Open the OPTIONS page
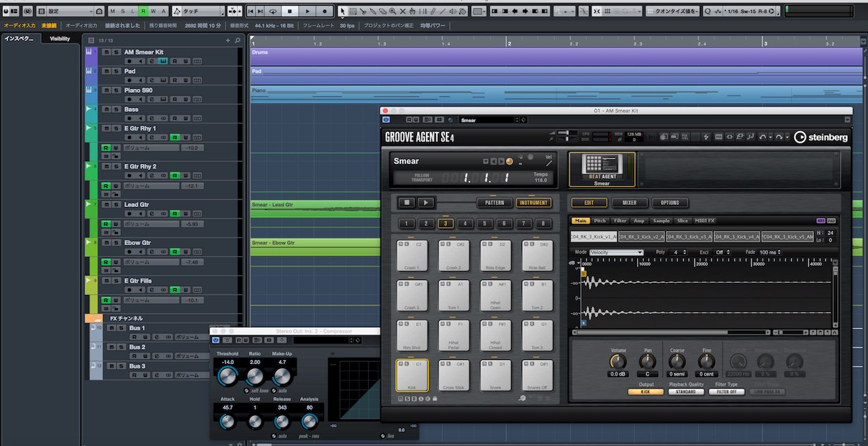 click(x=670, y=202)
